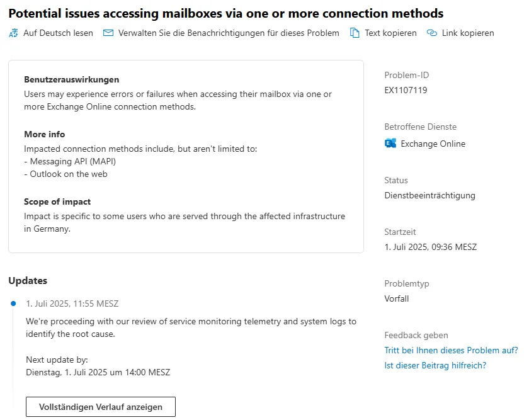Select Auf Deutsch lesen link text

[58, 33]
